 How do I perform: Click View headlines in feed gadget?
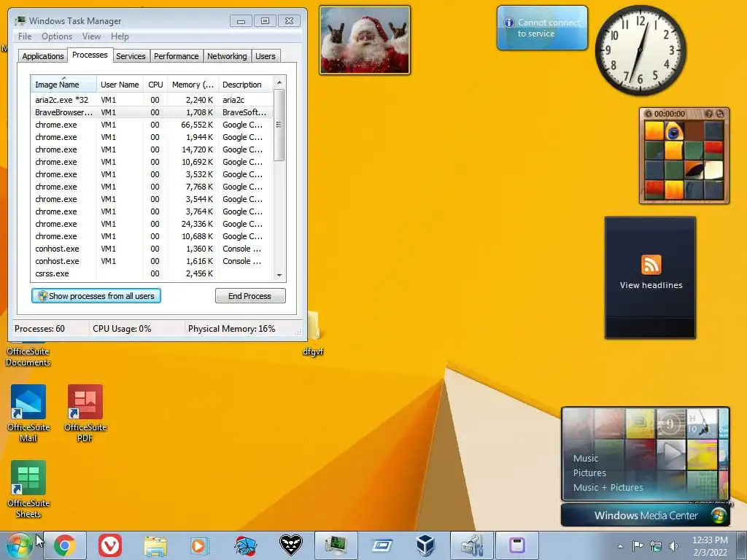(651, 285)
